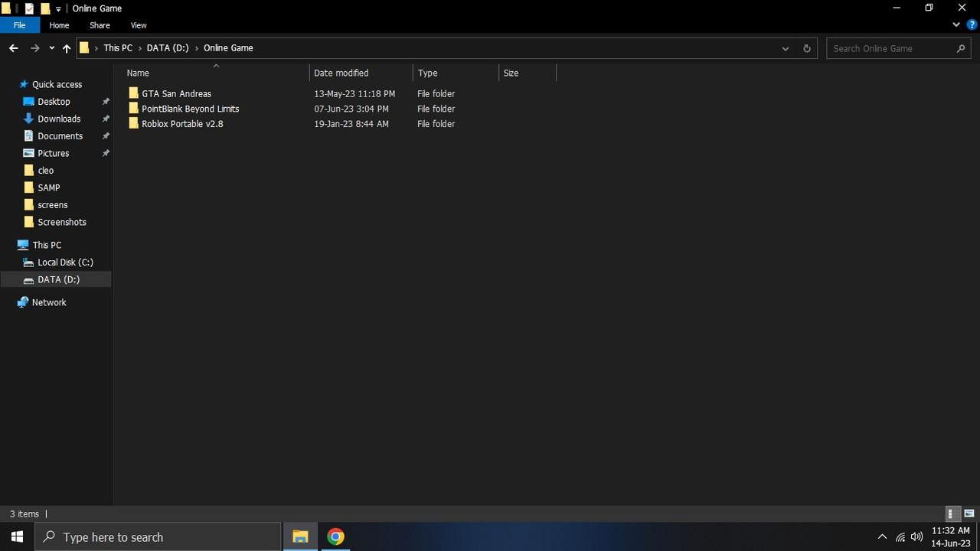
Task: Click the date 19-Jan-23 8:44 AM
Action: click(351, 124)
